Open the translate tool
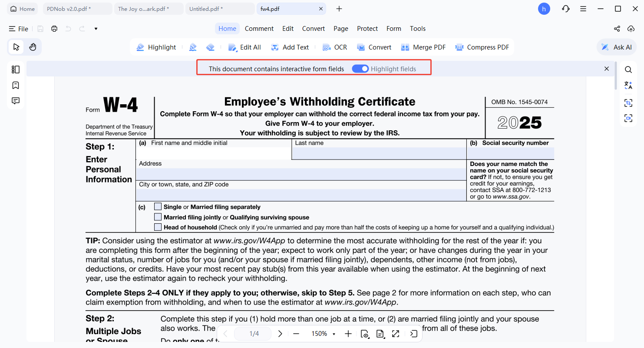 (628, 85)
